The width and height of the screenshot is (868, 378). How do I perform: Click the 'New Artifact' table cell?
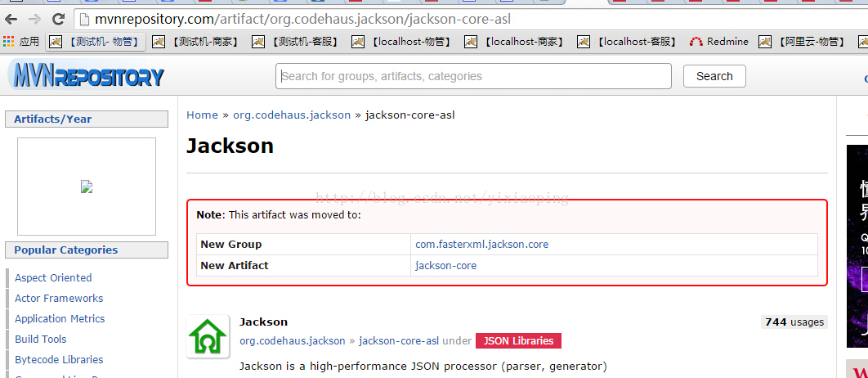(x=303, y=265)
